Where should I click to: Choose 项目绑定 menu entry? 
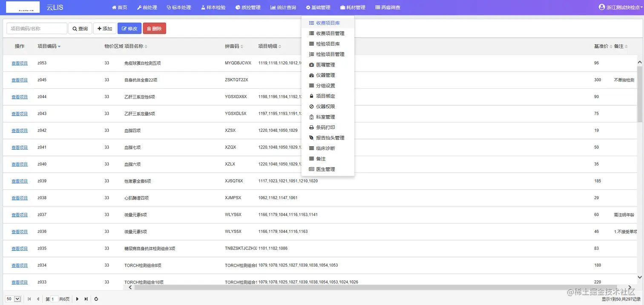click(328, 96)
